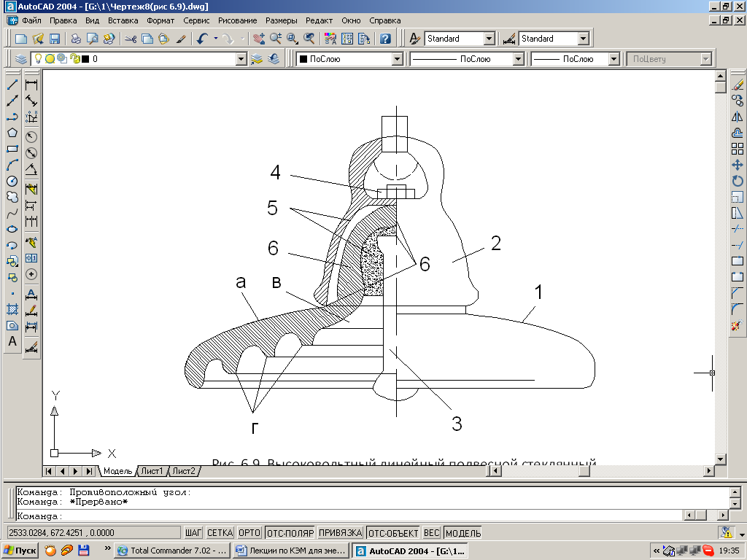Select the Rectangle drawing tool
747x560 pixels.
(12, 149)
